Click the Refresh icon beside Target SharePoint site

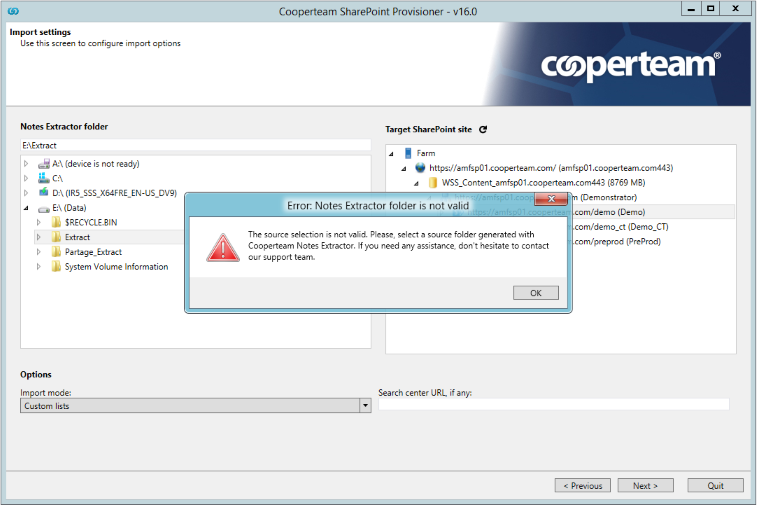click(483, 129)
